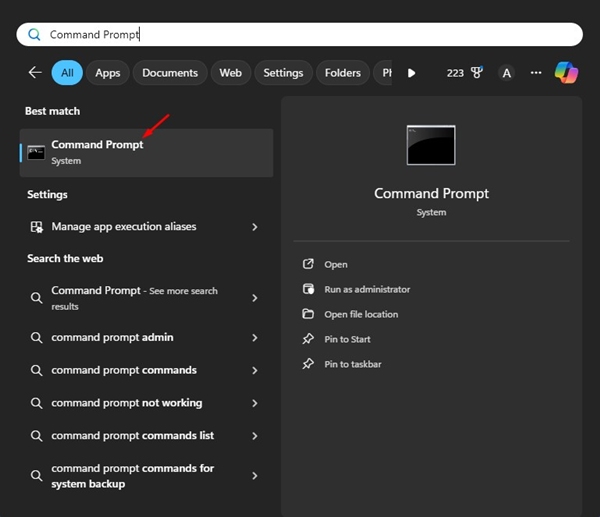Expand chevron beside command prompt commands
The width and height of the screenshot is (600, 517).
point(255,370)
